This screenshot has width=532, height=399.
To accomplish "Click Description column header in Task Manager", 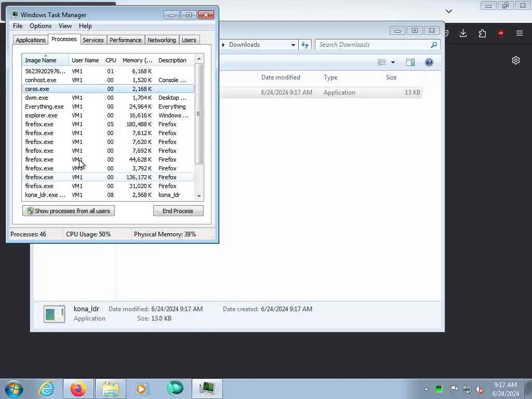I will click(x=175, y=60).
